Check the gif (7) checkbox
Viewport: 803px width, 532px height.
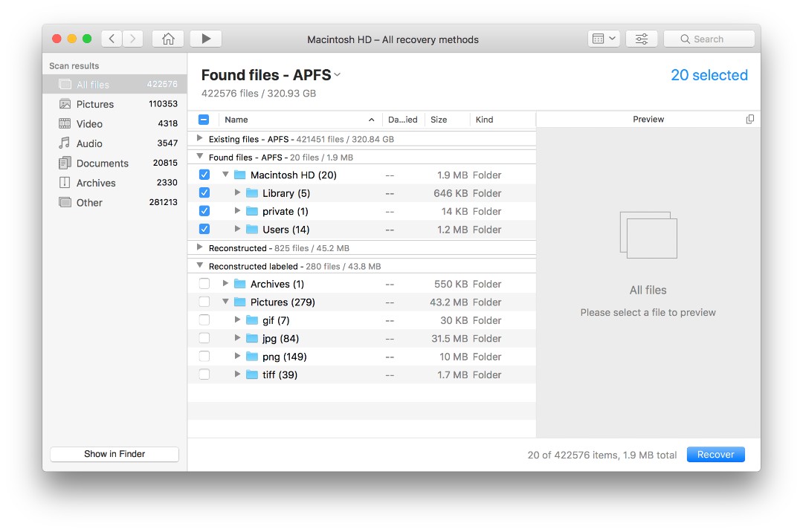coord(204,319)
